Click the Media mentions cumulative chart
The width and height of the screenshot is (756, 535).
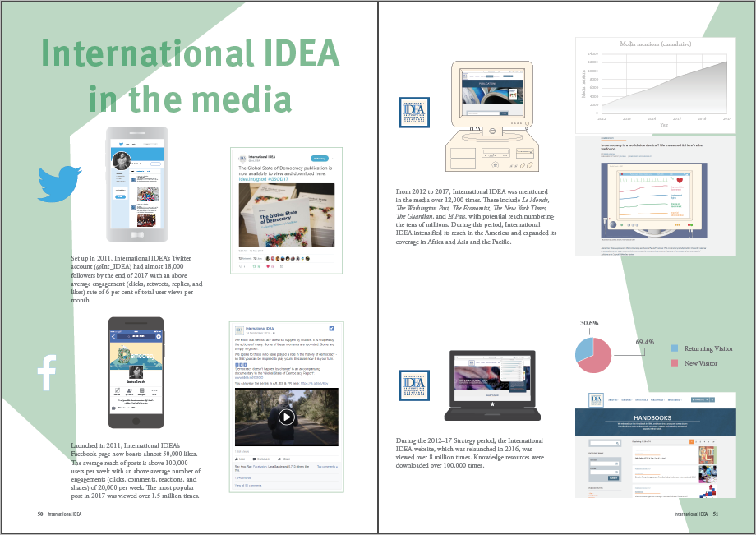coord(656,85)
